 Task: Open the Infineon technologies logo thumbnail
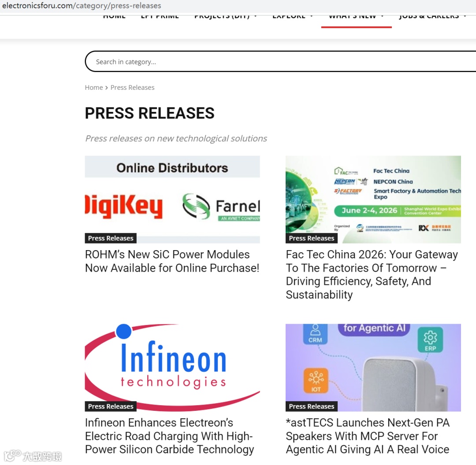(x=172, y=367)
